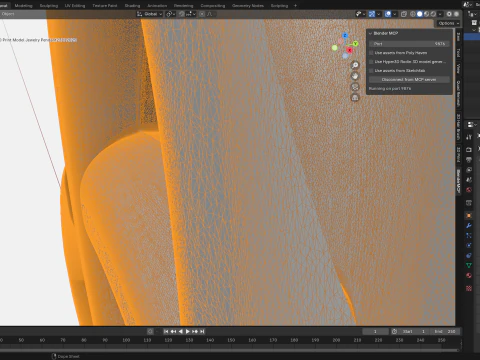Open proportional editing falloff dropdown
480x360 pixels.
click(211, 14)
